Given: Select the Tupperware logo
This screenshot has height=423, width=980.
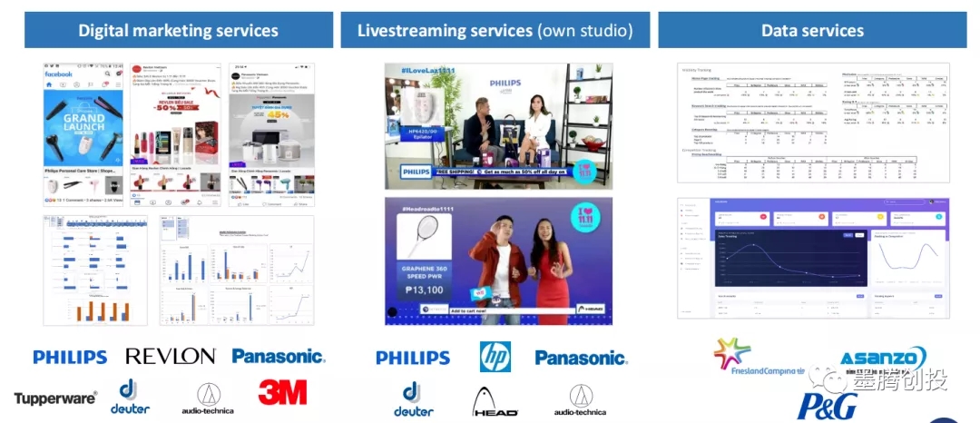Looking at the screenshot, I should click(55, 398).
